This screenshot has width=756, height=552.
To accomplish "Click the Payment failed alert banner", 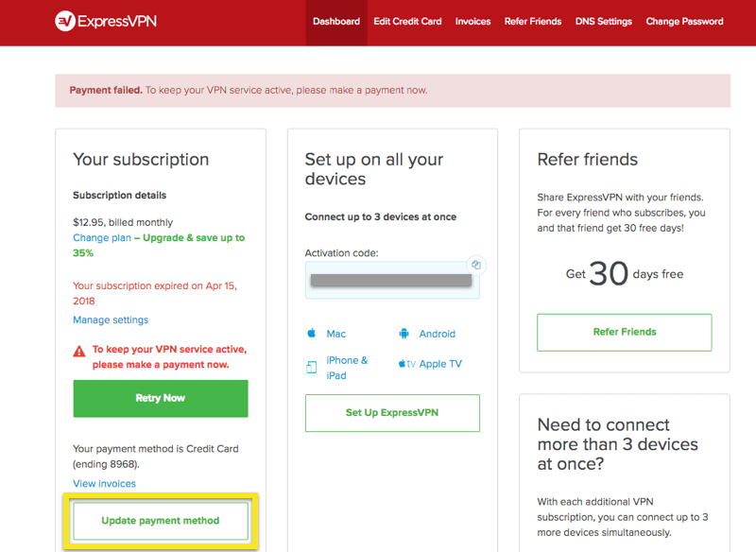I will (392, 91).
